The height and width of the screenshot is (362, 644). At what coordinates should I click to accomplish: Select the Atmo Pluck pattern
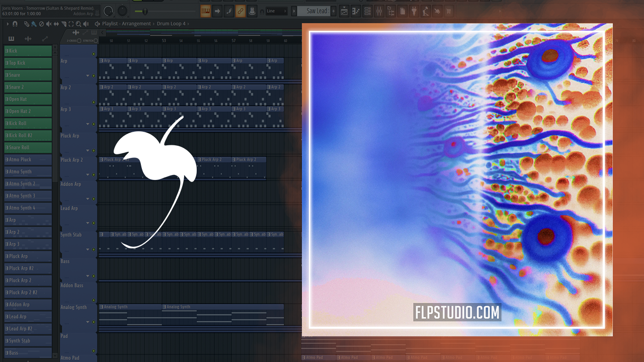(28, 159)
